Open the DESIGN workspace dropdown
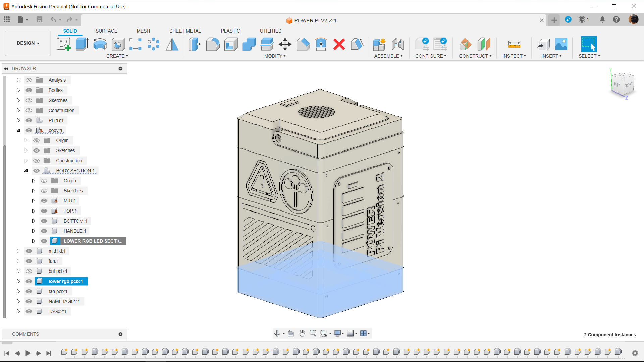The image size is (644, 362). (x=28, y=43)
